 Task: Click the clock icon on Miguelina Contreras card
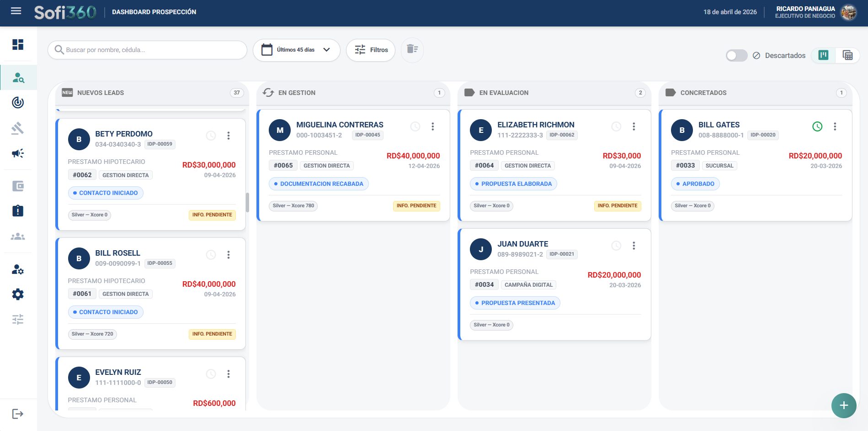click(415, 126)
